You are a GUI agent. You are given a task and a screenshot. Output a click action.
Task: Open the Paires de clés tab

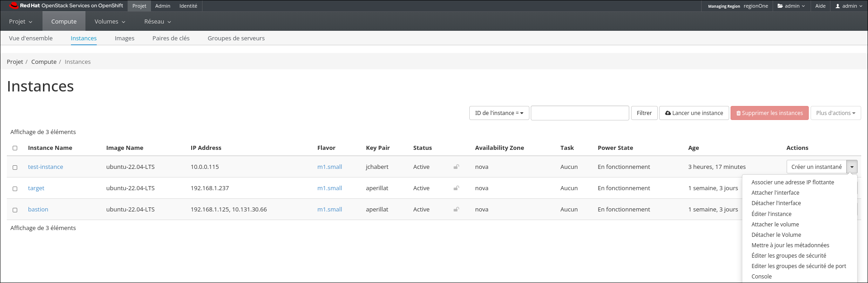pos(171,38)
